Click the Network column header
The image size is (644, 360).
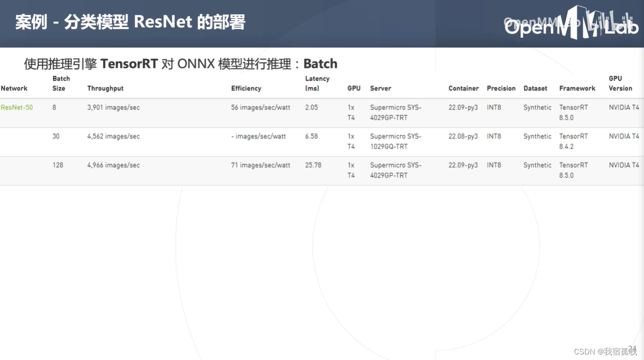coord(14,88)
